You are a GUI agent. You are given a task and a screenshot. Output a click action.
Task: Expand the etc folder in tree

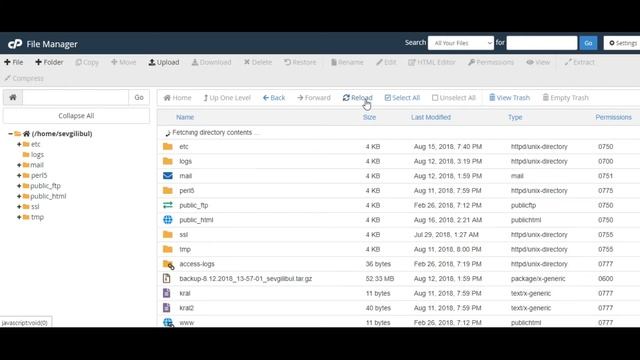tap(19, 144)
